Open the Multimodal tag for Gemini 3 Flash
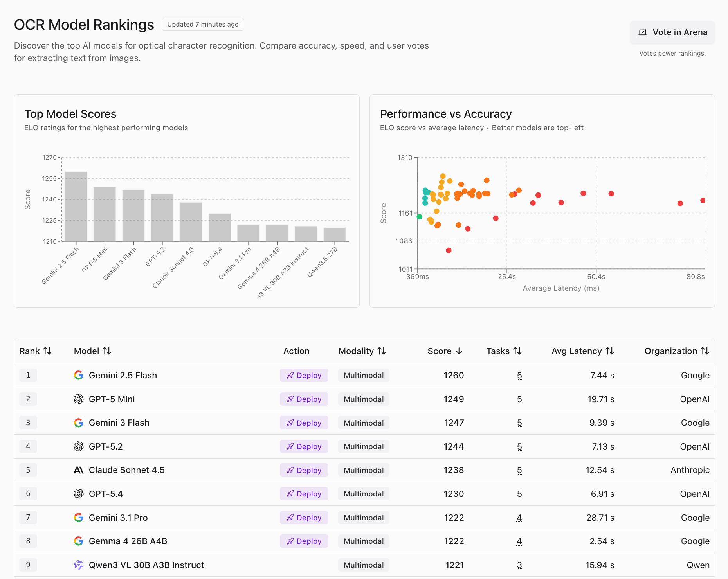This screenshot has height=579, width=728. [364, 423]
